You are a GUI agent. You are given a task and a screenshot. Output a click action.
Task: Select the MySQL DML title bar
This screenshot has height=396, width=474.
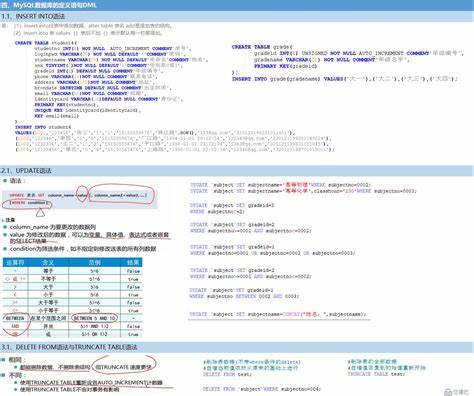pyautogui.click(x=237, y=5)
